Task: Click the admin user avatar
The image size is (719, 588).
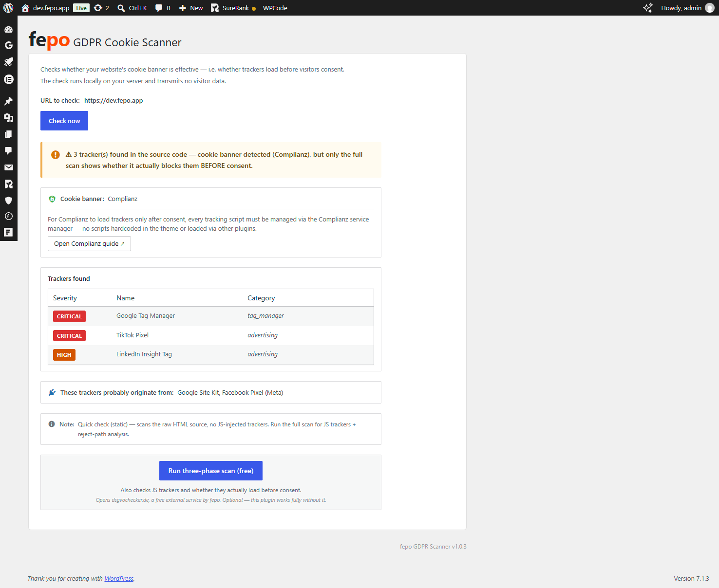Action: 710,8
